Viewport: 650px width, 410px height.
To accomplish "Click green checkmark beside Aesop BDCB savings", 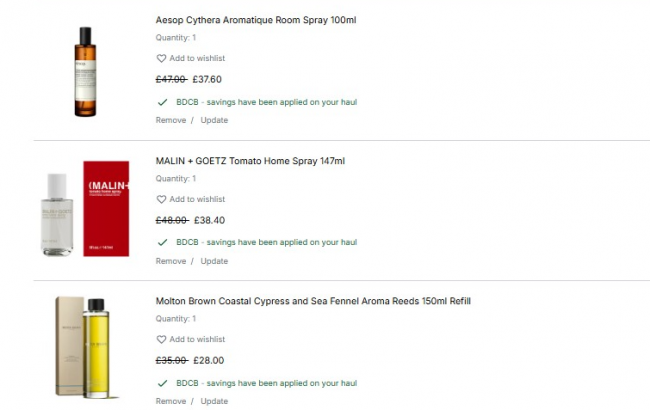I will point(162,102).
